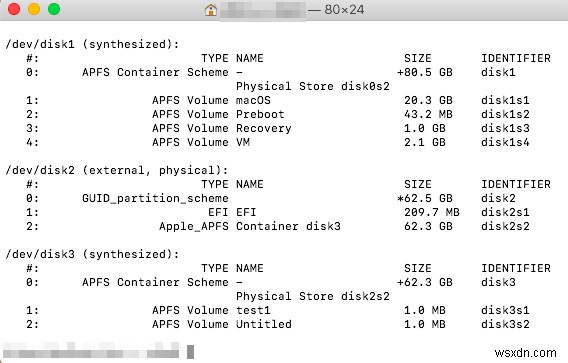
Task: Click the 'macOS' volume name
Action: pos(253,100)
